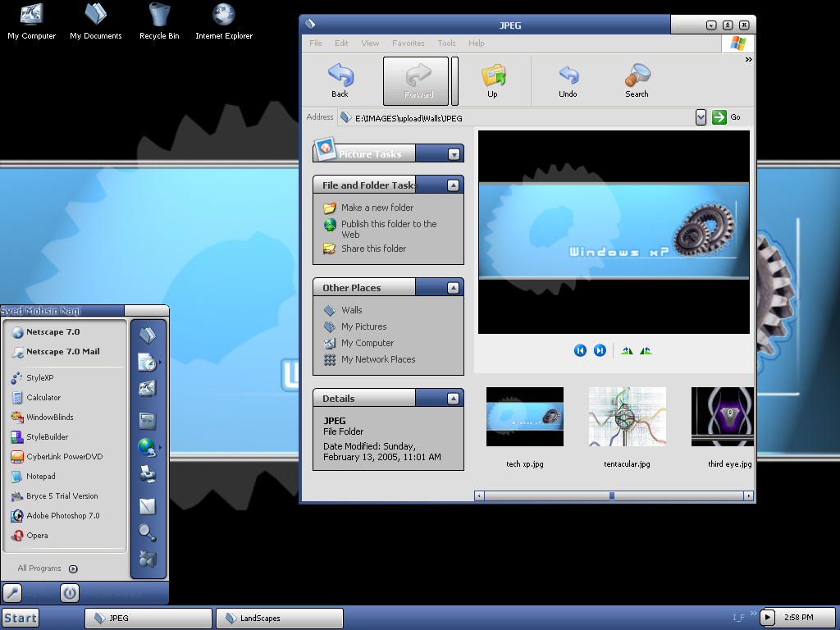
Task: Go to Walls under Other Places
Action: (351, 310)
